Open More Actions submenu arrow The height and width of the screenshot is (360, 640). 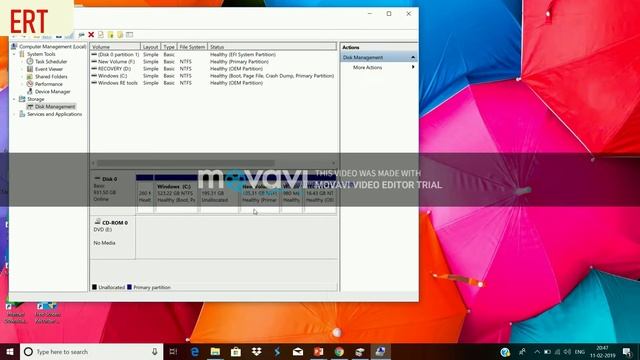click(413, 67)
